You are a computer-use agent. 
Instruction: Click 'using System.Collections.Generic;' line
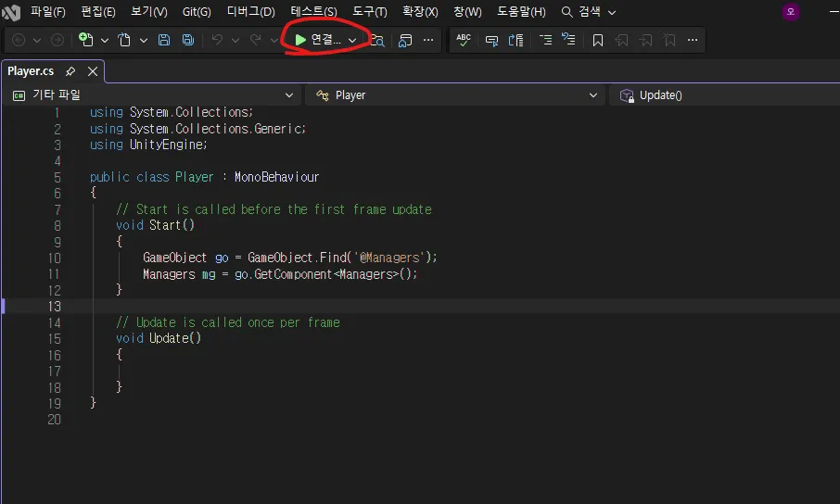[197, 129]
